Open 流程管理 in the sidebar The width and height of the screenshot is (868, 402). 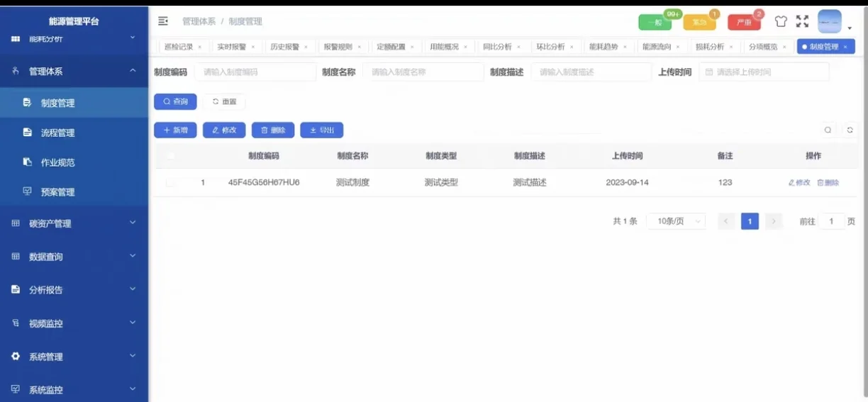[x=74, y=133]
